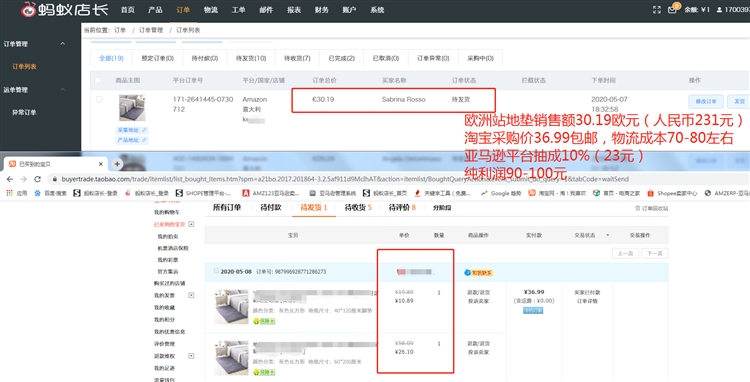Switch to the 已完成(2) tab
The height and width of the screenshot is (382, 750).
[342, 58]
